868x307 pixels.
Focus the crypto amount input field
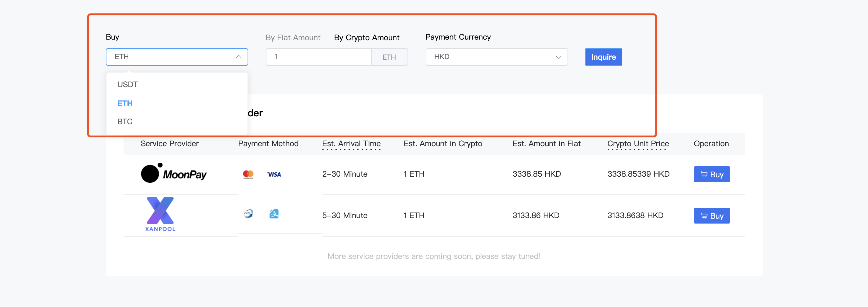coord(318,57)
